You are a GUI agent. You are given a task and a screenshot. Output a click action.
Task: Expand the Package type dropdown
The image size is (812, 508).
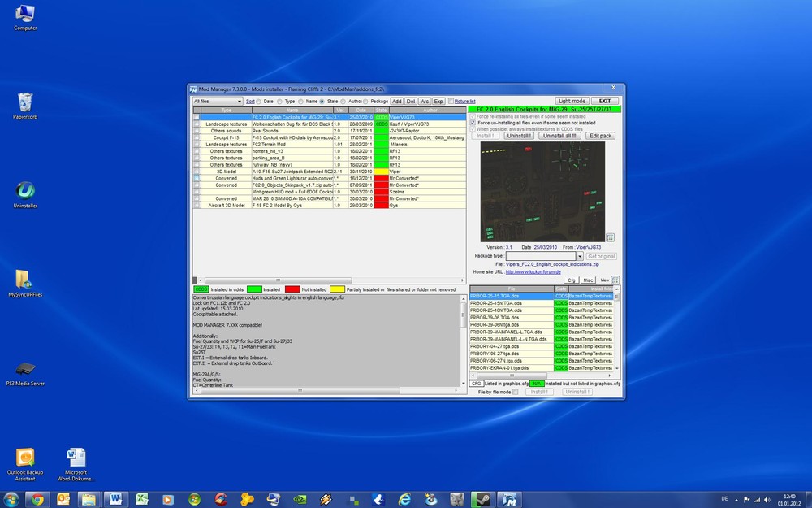tap(580, 256)
